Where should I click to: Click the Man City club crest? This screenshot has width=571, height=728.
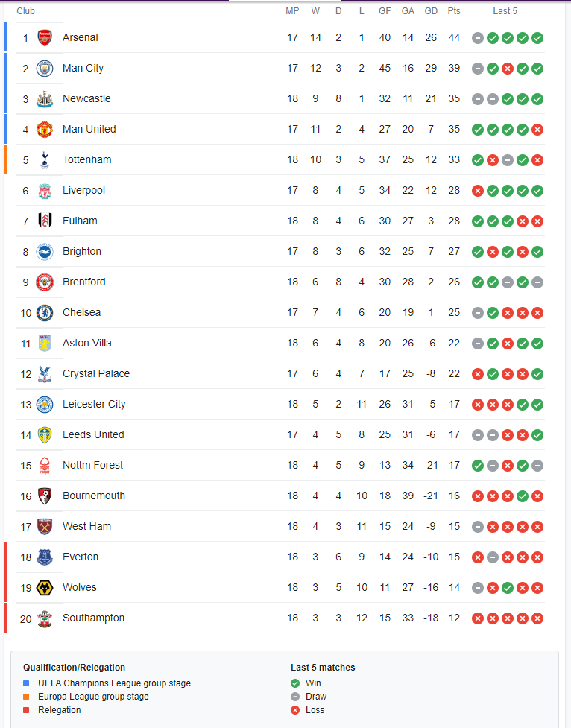click(x=45, y=69)
